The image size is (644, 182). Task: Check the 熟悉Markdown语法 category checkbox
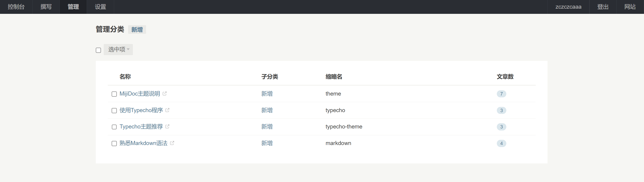pyautogui.click(x=114, y=143)
